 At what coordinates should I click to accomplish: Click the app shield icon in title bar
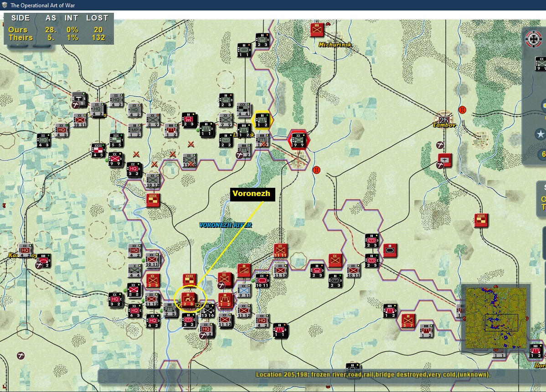(x=5, y=5)
